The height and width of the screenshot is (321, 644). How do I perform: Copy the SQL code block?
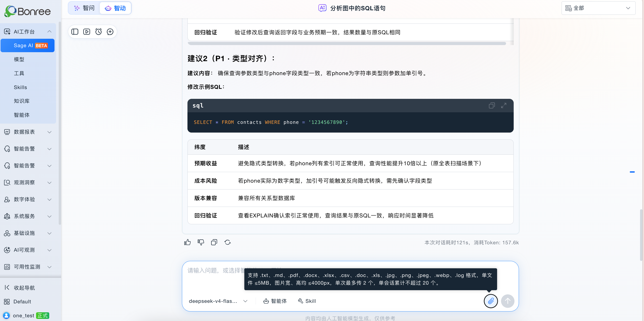(x=492, y=105)
